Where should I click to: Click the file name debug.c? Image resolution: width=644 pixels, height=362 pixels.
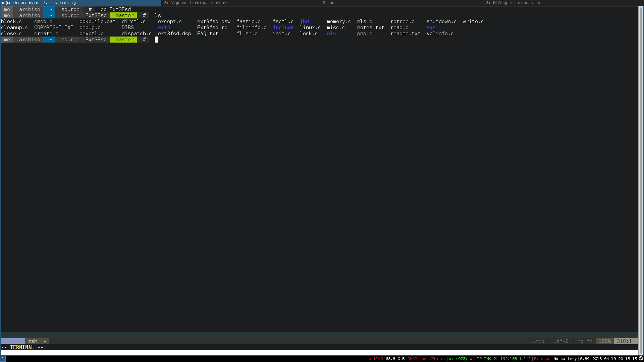tap(90, 27)
